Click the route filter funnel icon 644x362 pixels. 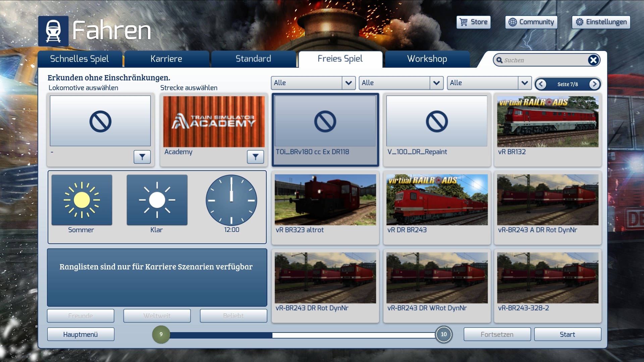[x=255, y=157]
